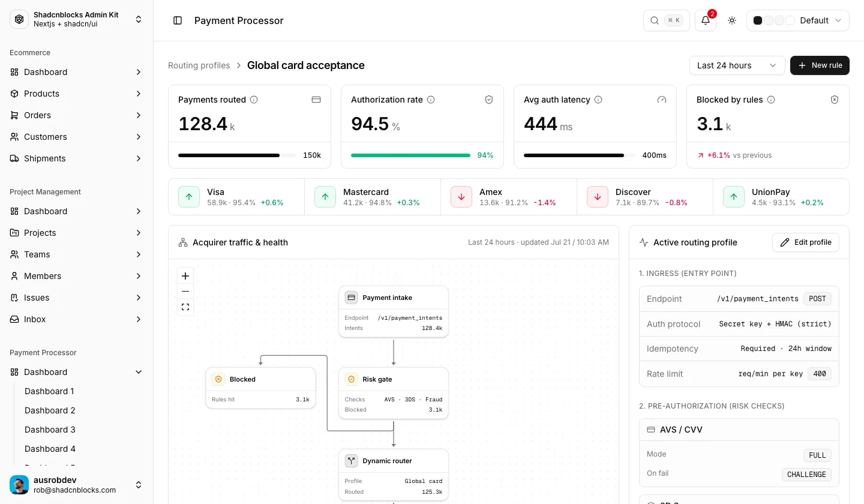Fit the flow diagram to view

click(185, 307)
